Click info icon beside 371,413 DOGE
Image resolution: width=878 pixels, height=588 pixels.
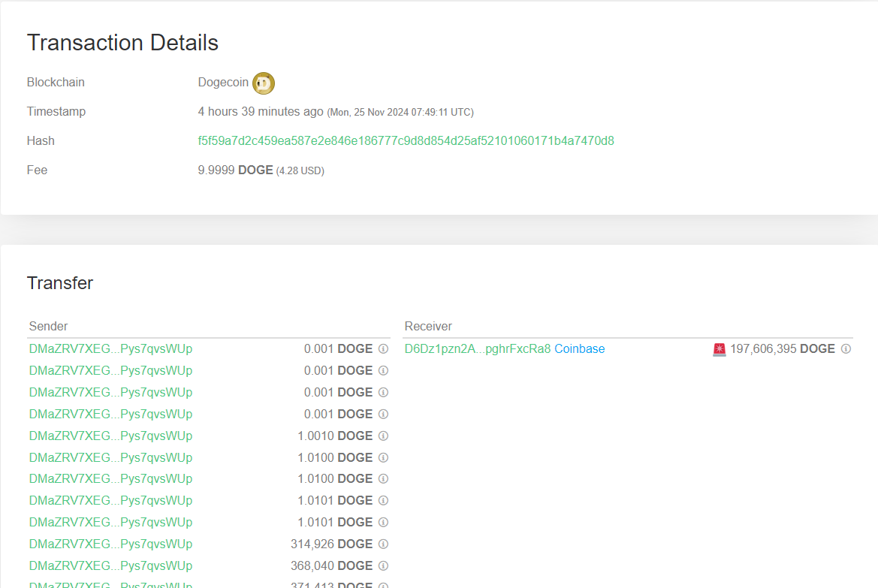[x=383, y=585]
